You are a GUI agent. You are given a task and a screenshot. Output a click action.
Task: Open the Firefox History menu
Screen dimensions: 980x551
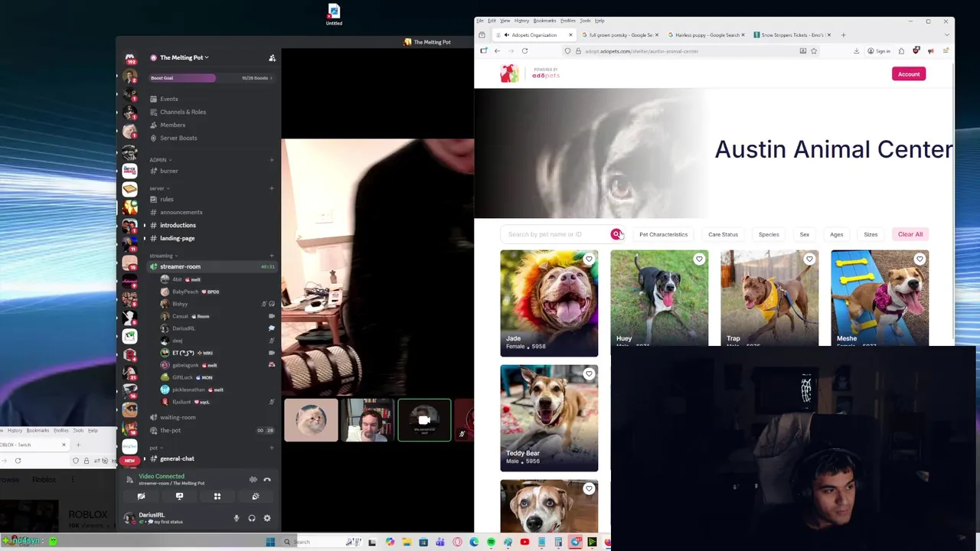(521, 21)
